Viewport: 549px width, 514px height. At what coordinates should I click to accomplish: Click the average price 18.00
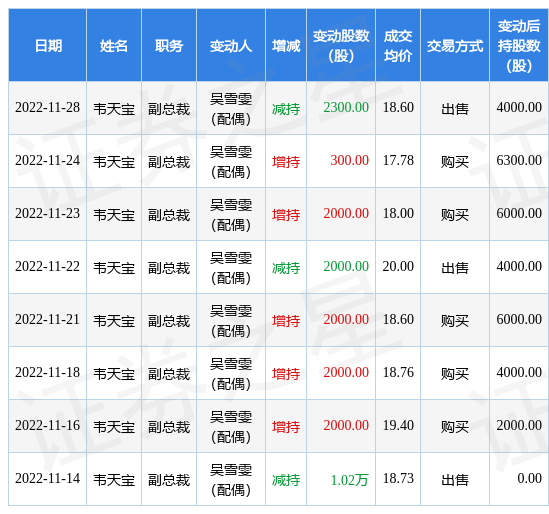pyautogui.click(x=398, y=213)
